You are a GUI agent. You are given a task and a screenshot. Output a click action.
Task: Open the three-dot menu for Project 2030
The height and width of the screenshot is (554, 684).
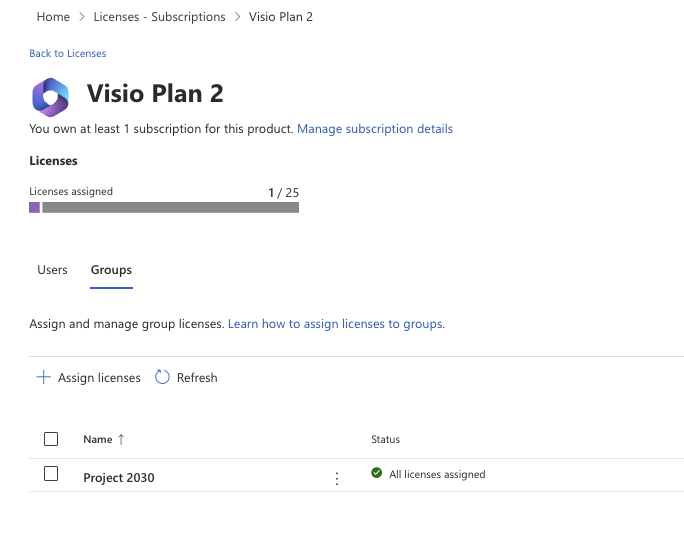click(337, 479)
